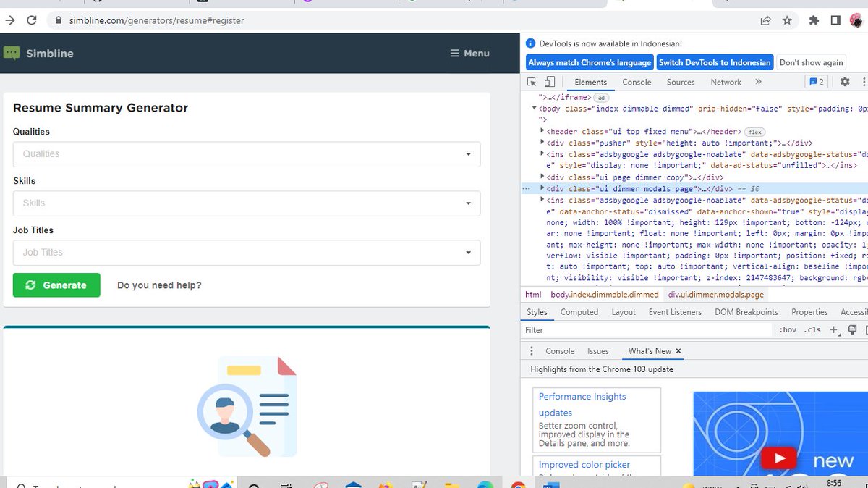Toggle the device toolbar icon

pyautogui.click(x=550, y=82)
